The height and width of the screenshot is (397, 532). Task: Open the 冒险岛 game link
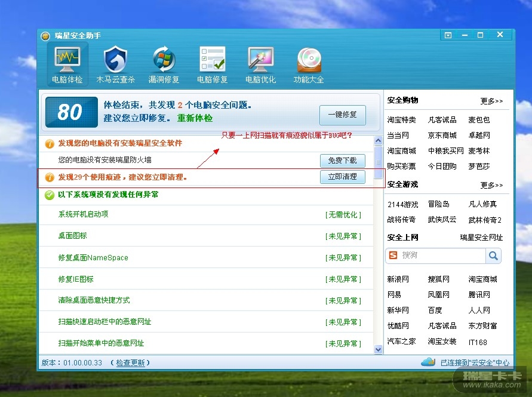point(439,204)
